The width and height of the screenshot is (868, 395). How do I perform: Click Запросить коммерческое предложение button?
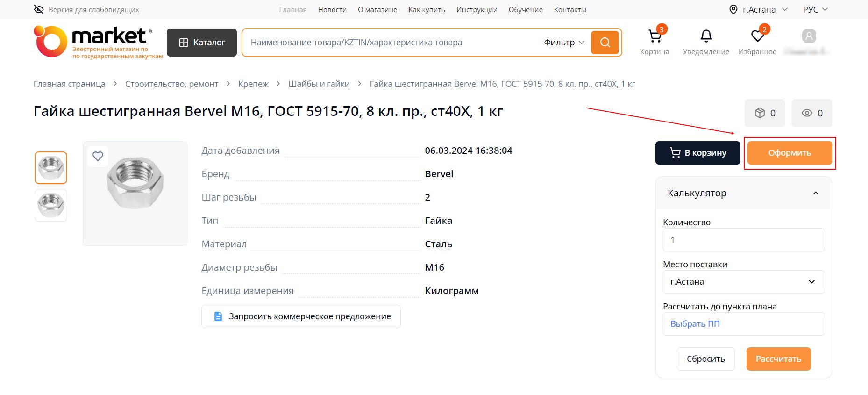click(301, 316)
